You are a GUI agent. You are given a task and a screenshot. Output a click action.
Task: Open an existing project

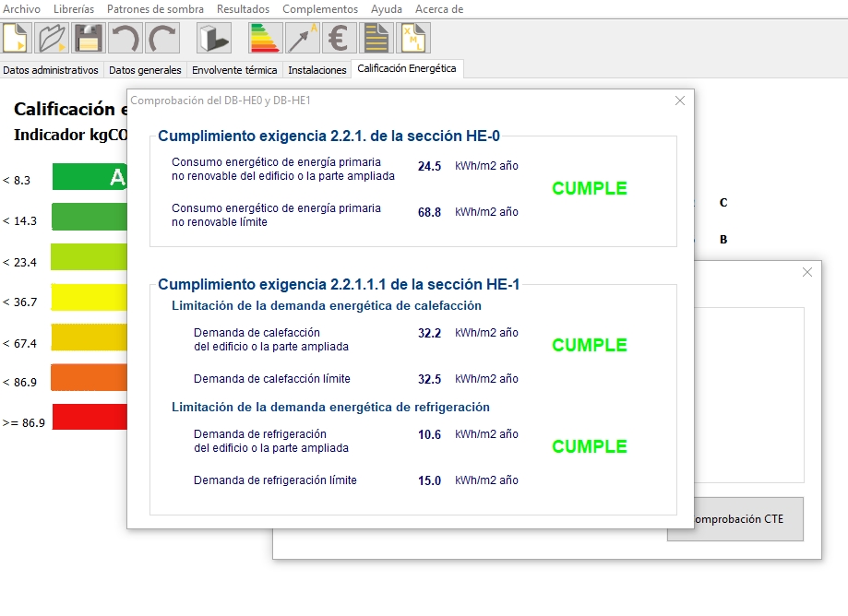(52, 38)
